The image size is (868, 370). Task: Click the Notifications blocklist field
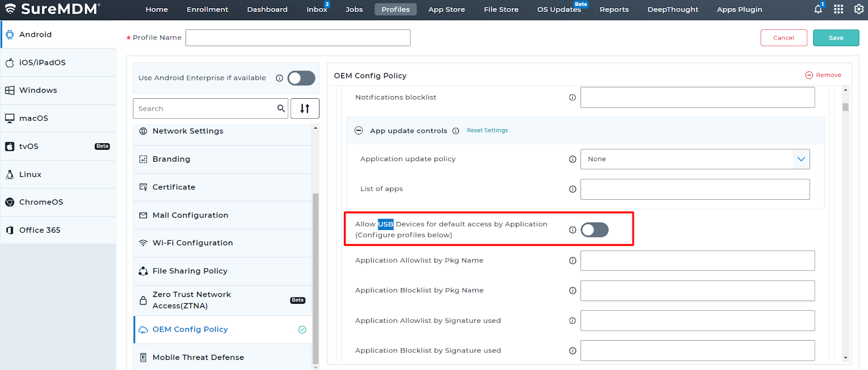pyautogui.click(x=698, y=98)
